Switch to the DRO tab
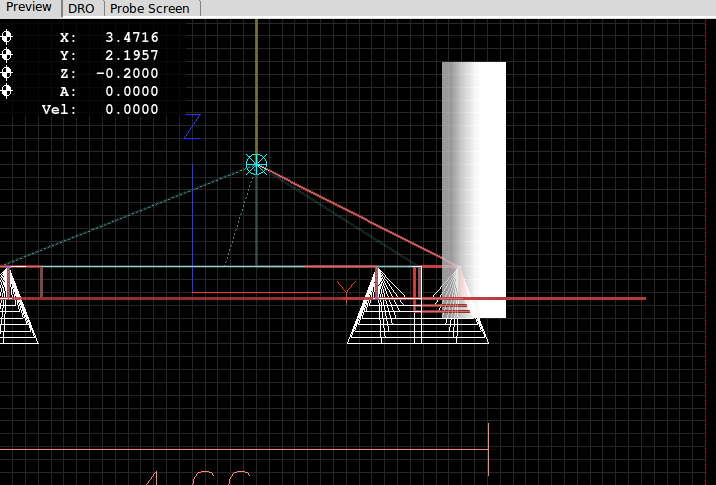This screenshot has height=485, width=716. [81, 8]
